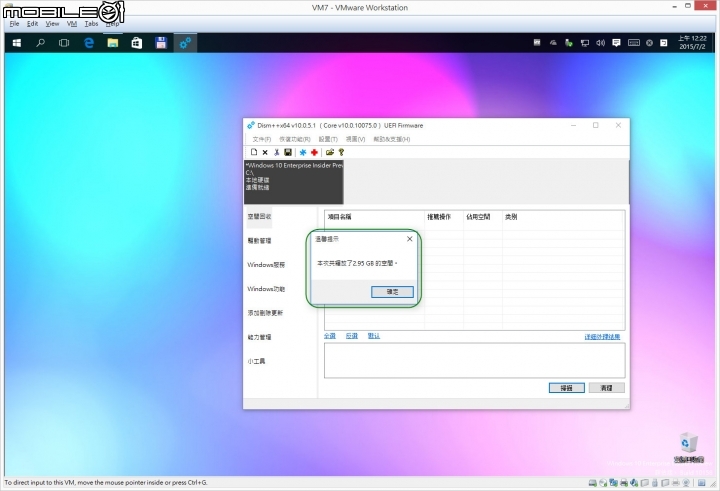Open the 設置(T) menu
This screenshot has width=720, height=491.
[x=328, y=139]
